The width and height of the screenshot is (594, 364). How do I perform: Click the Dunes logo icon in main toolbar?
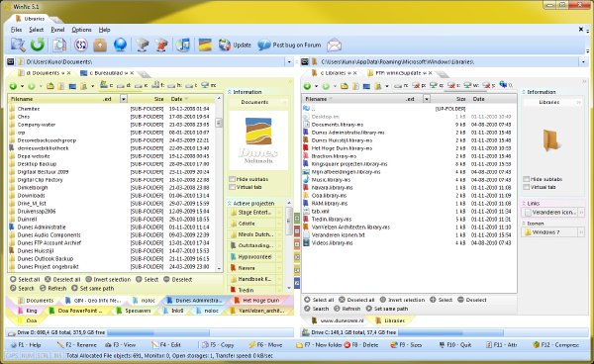pos(205,45)
